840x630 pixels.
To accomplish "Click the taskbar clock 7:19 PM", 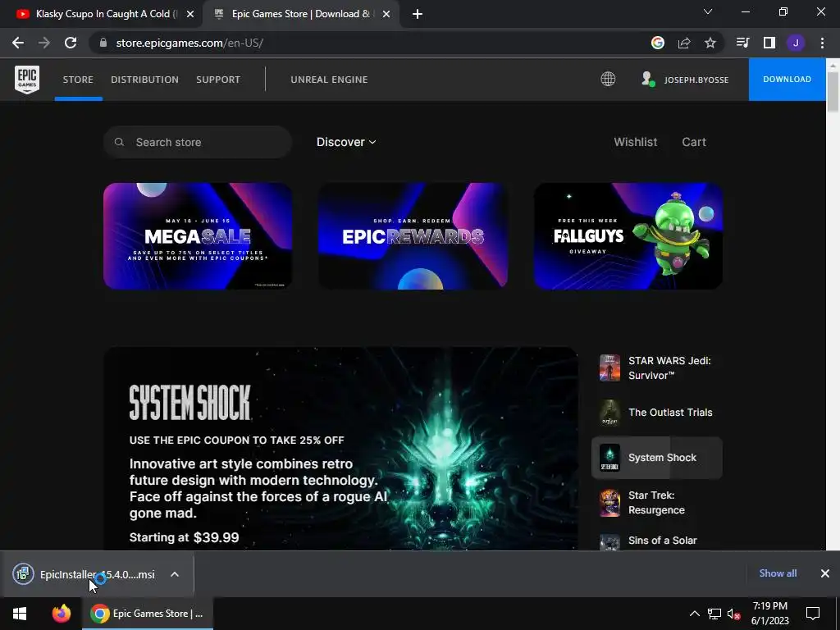I will 769,614.
